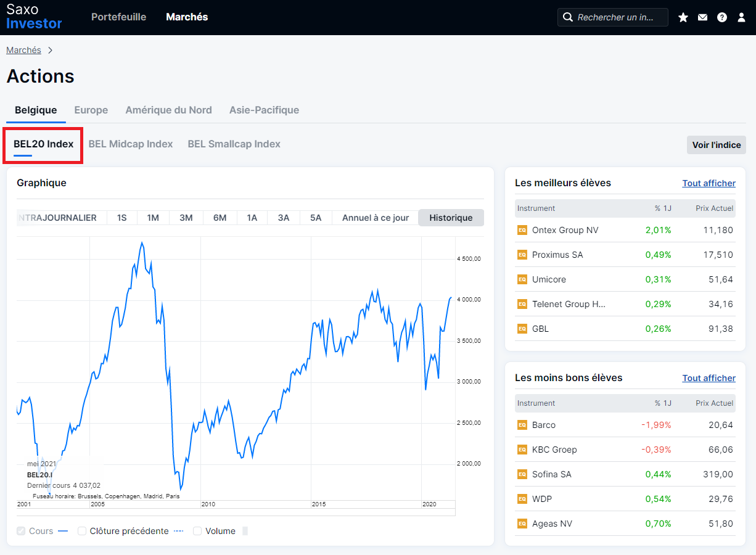Enable the Volume checkbox
The width and height of the screenshot is (756, 555).
pyautogui.click(x=197, y=531)
